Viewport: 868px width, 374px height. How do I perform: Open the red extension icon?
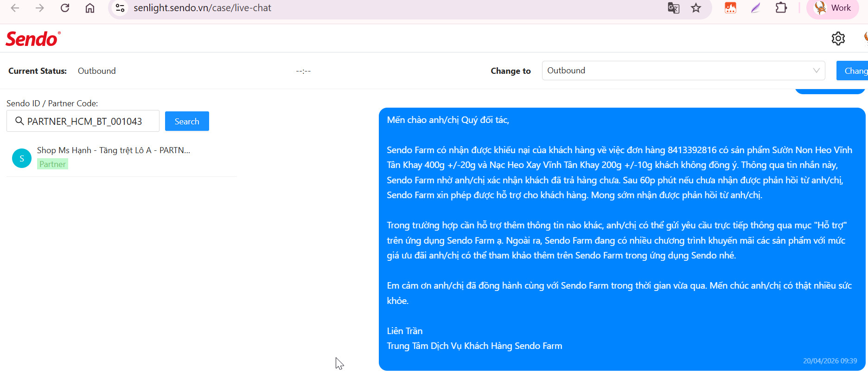[730, 8]
